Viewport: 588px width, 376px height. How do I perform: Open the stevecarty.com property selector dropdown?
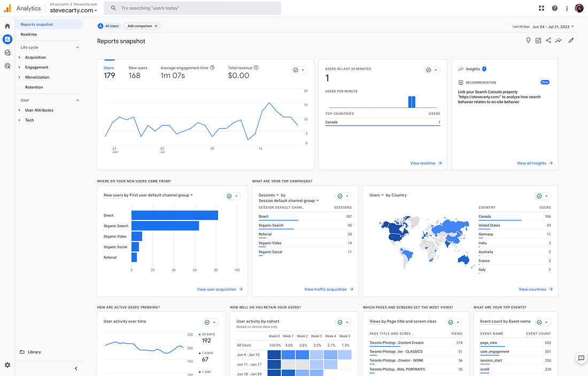[74, 11]
